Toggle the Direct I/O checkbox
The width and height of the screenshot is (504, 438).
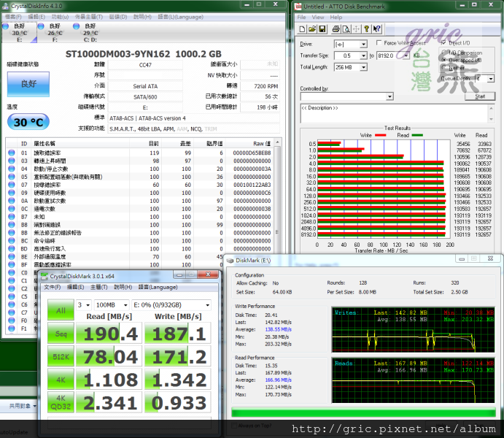pyautogui.click(x=445, y=44)
